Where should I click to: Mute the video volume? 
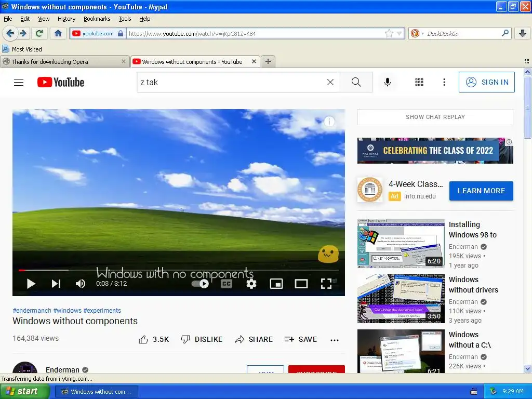coord(81,284)
